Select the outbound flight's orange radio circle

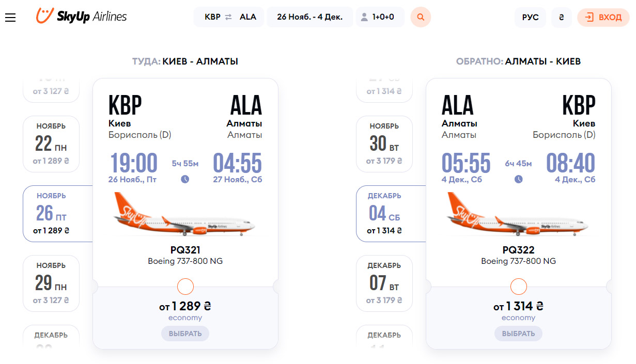tap(185, 287)
